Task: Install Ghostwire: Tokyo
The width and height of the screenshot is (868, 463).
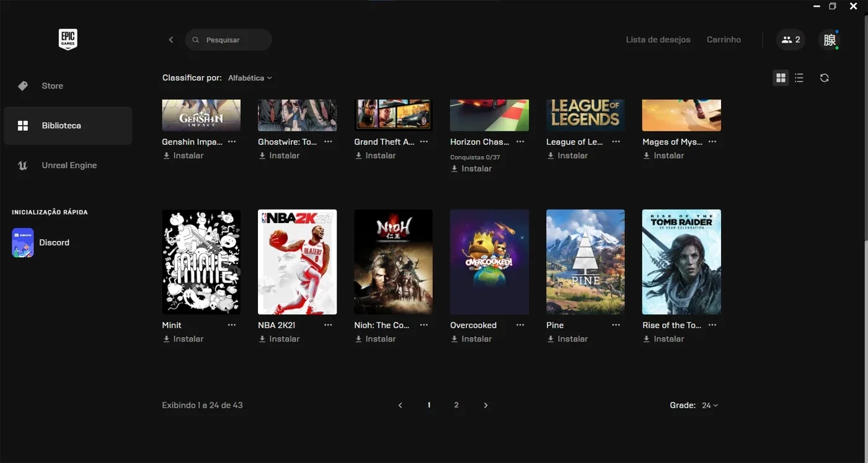Action: tap(280, 156)
